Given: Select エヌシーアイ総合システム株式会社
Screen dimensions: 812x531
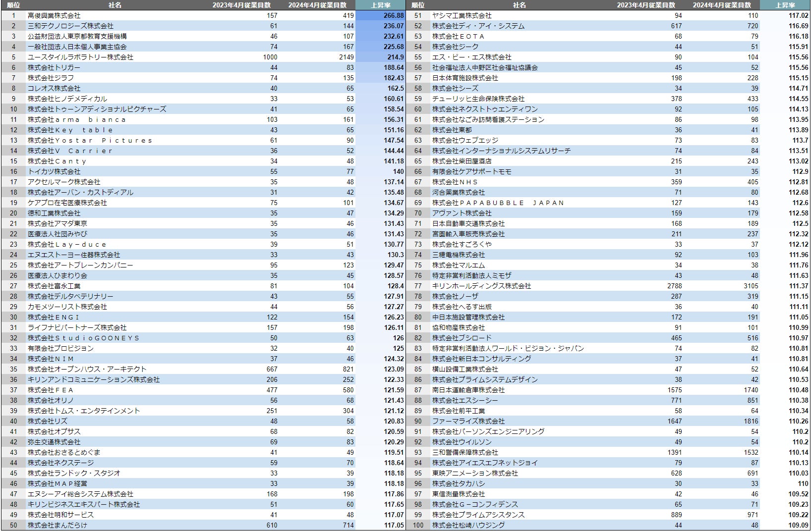Looking at the screenshot, I should pos(80,494).
